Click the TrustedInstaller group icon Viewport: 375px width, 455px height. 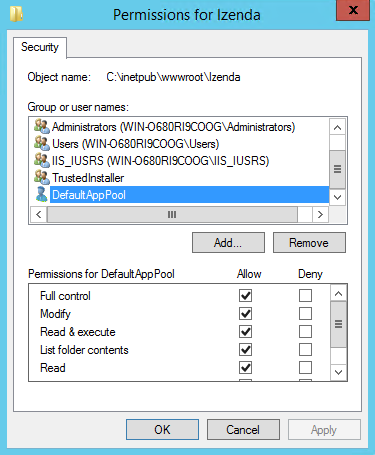(x=42, y=178)
